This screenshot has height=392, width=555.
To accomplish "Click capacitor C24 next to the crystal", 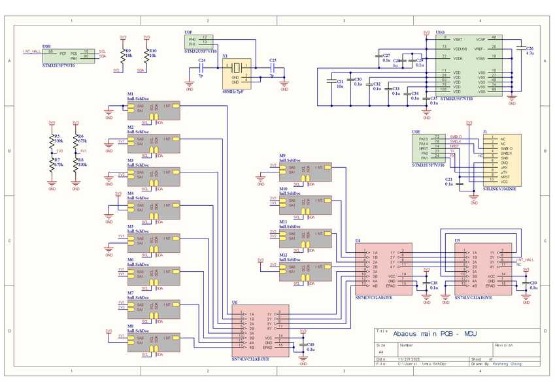I will point(201,67).
